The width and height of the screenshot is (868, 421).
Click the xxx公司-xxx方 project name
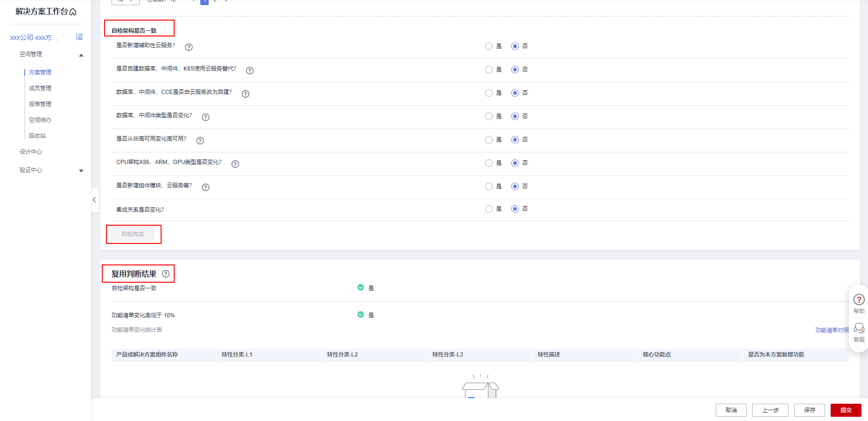click(34, 37)
